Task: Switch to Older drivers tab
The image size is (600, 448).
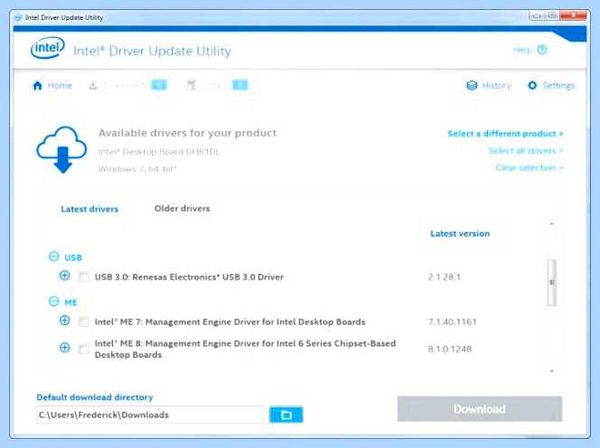Action: (182, 209)
